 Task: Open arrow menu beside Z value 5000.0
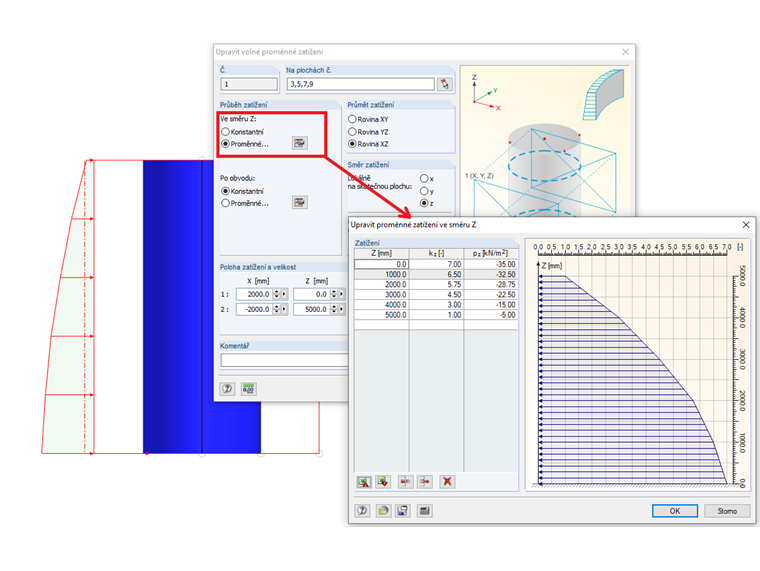(341, 309)
